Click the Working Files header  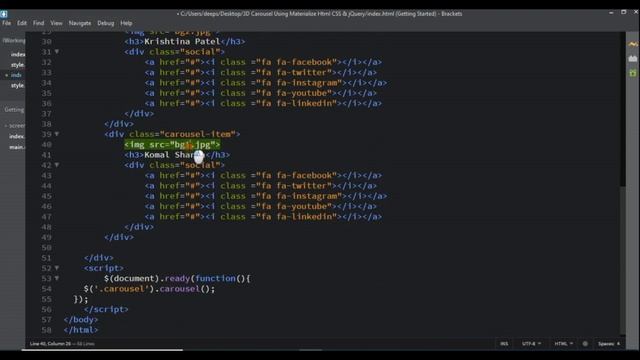(x=13, y=40)
